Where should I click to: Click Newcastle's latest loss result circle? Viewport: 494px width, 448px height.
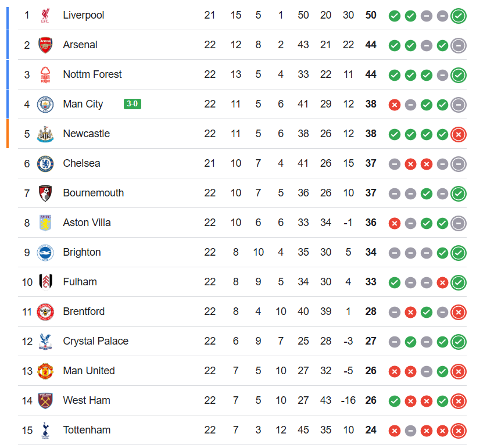[x=459, y=134]
